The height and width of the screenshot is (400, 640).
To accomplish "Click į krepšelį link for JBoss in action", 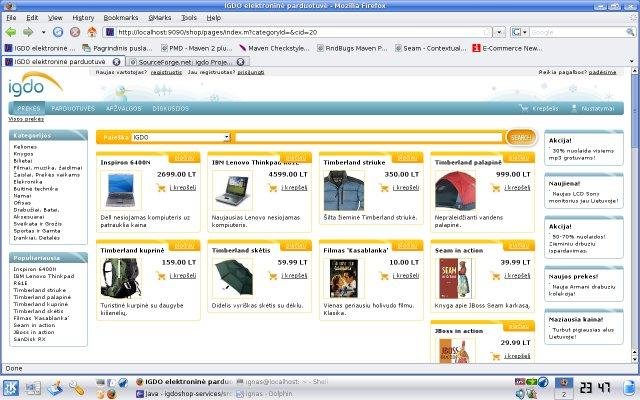I will click(x=517, y=356).
